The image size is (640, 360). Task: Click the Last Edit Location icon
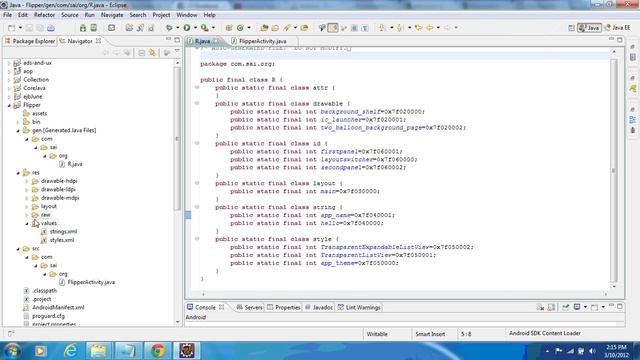418,28
